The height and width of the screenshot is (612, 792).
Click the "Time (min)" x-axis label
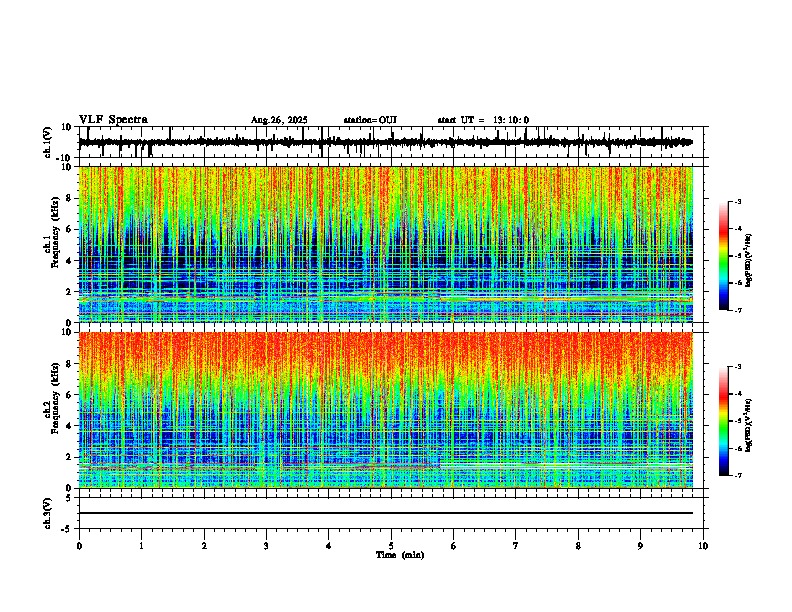400,555
